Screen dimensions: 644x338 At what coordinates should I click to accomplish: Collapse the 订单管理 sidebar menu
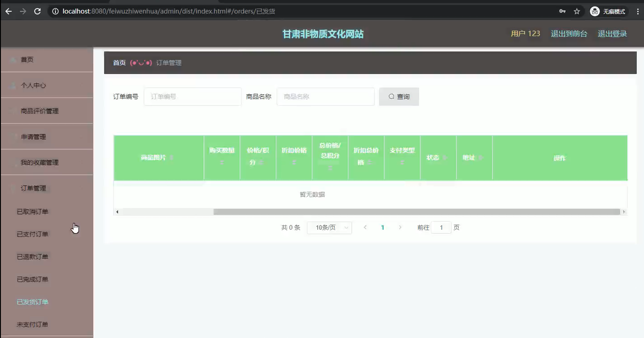47,188
